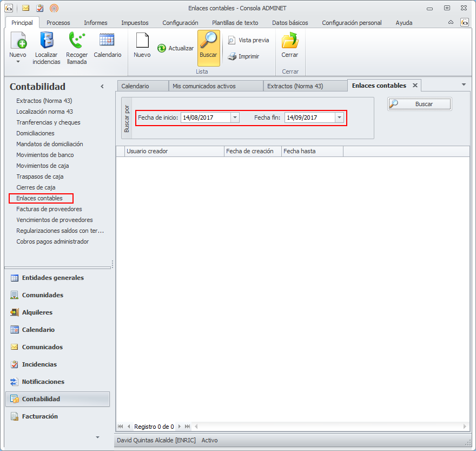The image size is (476, 451).
Task: Switch to Extractos (Norma 43) document tab
Action: [x=305, y=86]
